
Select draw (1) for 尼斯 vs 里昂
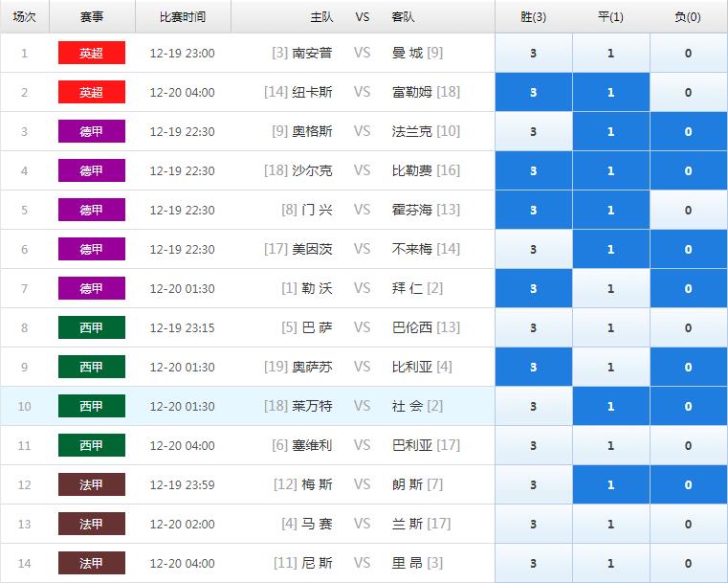point(611,563)
